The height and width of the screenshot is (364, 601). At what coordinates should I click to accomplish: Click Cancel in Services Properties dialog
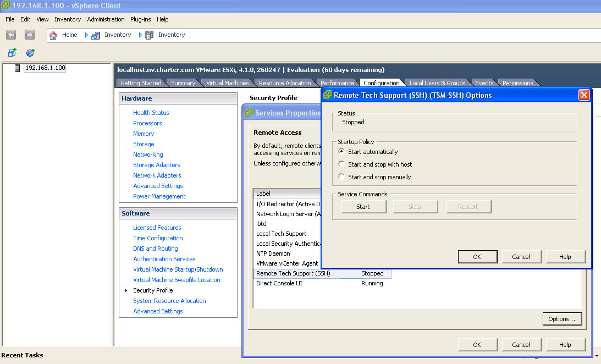click(x=521, y=345)
